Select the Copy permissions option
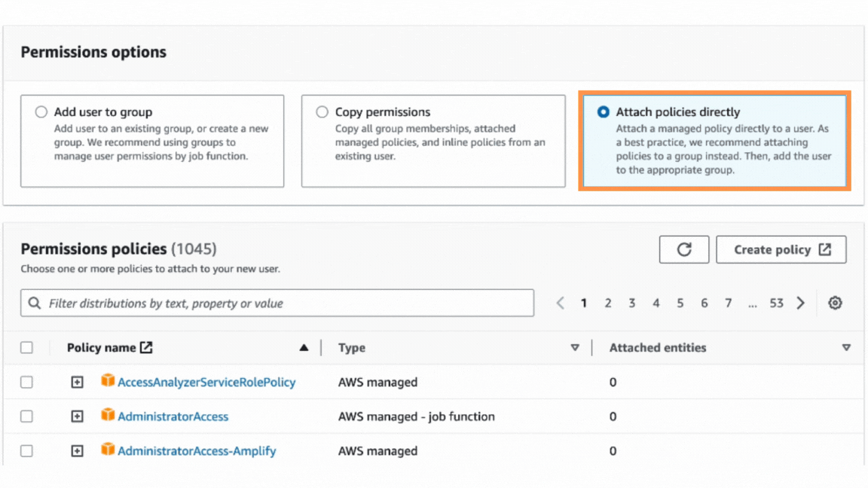This screenshot has width=868, height=488. [322, 111]
